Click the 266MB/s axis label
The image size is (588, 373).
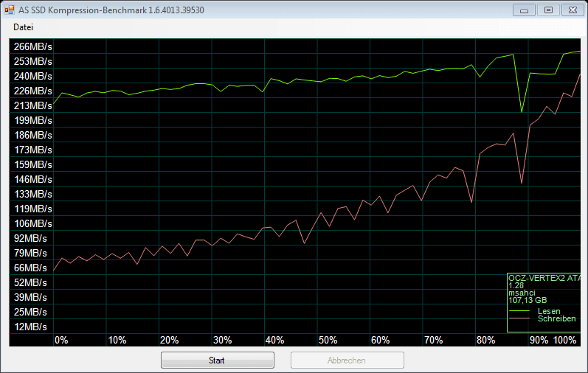coord(33,47)
